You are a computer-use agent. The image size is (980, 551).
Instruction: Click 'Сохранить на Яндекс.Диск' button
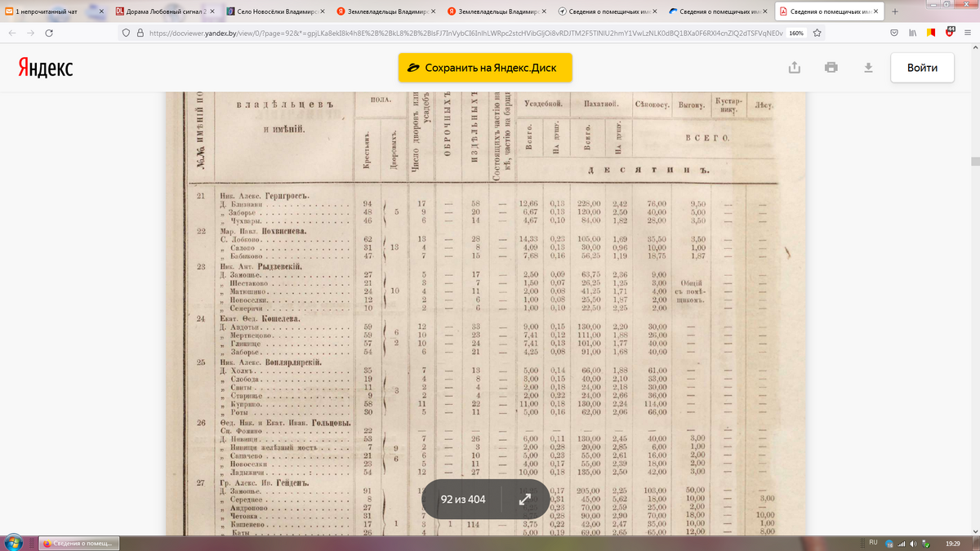point(485,68)
